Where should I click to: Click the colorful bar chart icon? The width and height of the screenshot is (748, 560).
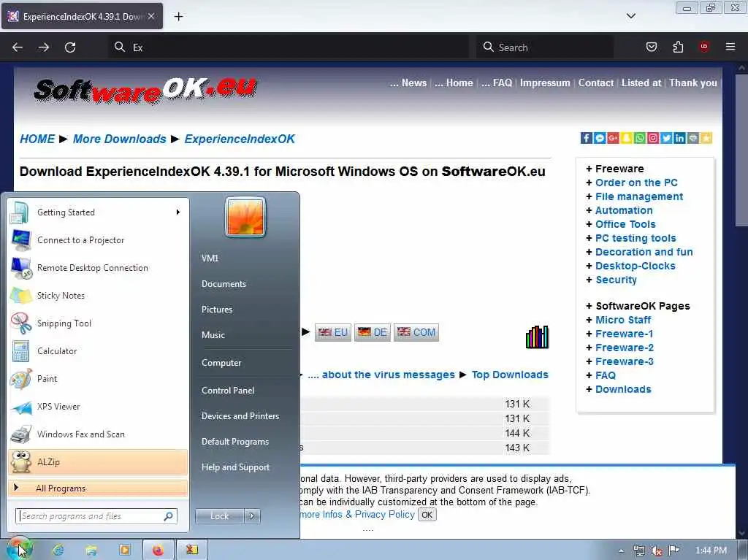pyautogui.click(x=537, y=337)
